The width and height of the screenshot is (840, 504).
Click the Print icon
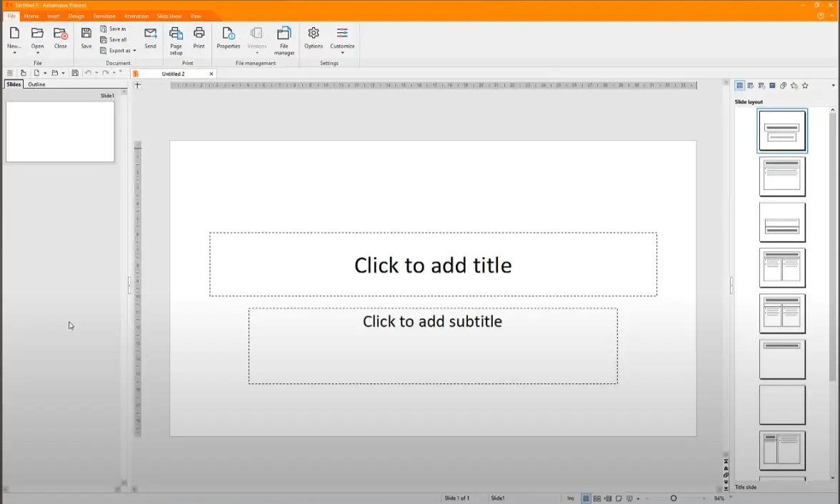(199, 37)
